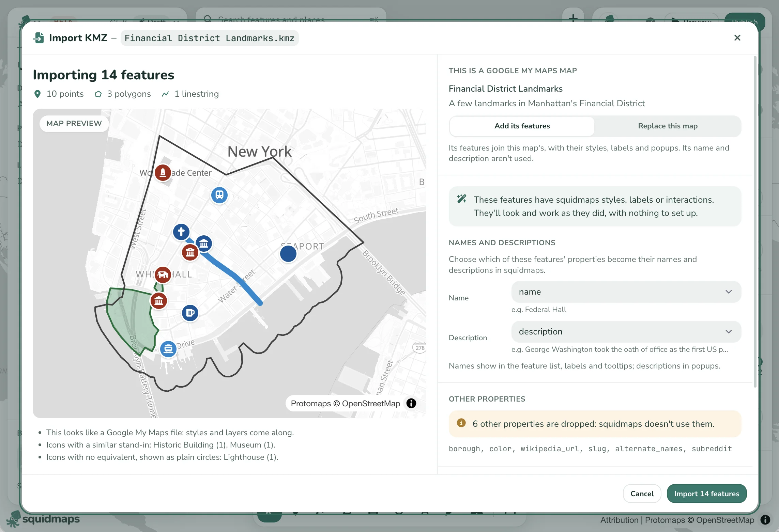Click the dialog's right-side scrollbar
779x532 pixels.
(x=755, y=221)
